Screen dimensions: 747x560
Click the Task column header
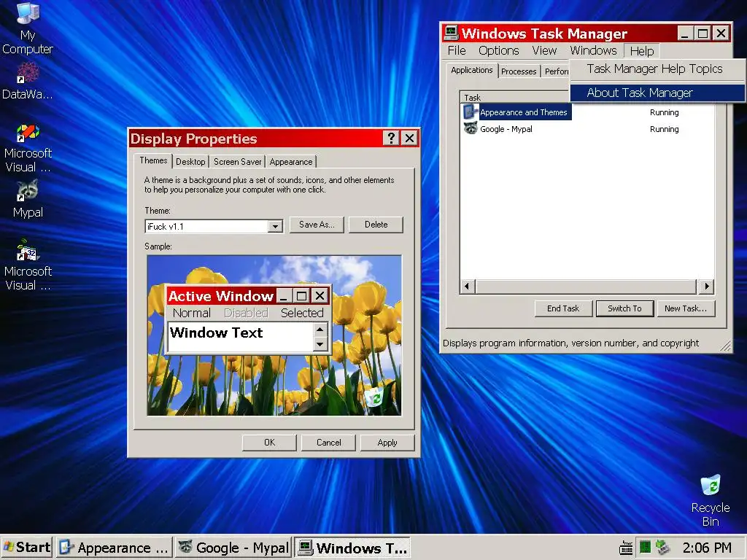click(x=514, y=97)
